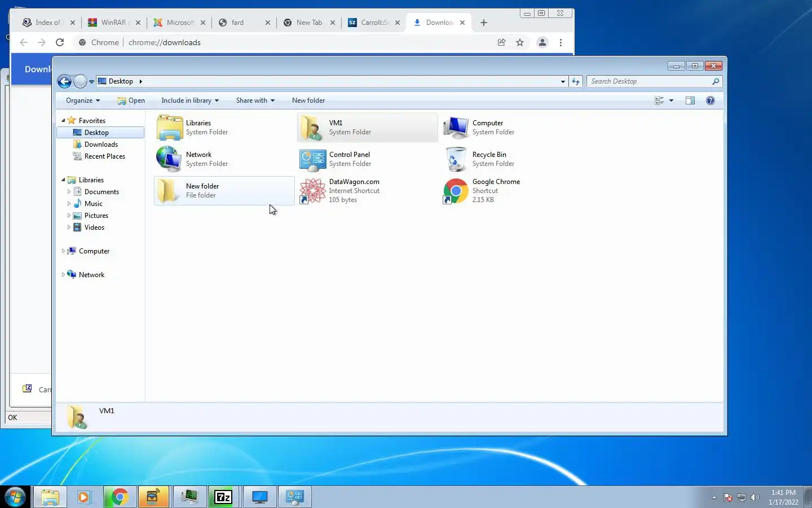Select Recent Places in Favorites
This screenshot has height=508, width=812.
[x=104, y=156]
